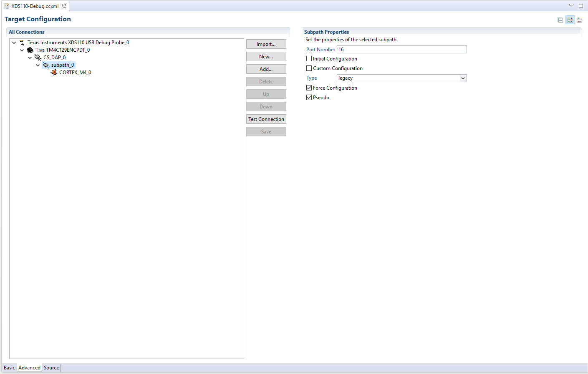Switch to the Basic tab
Screen dimensions: 588x374
(x=9, y=368)
